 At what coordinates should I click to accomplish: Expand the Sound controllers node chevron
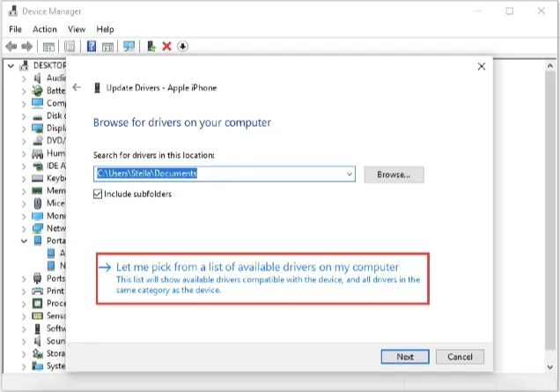[24, 341]
